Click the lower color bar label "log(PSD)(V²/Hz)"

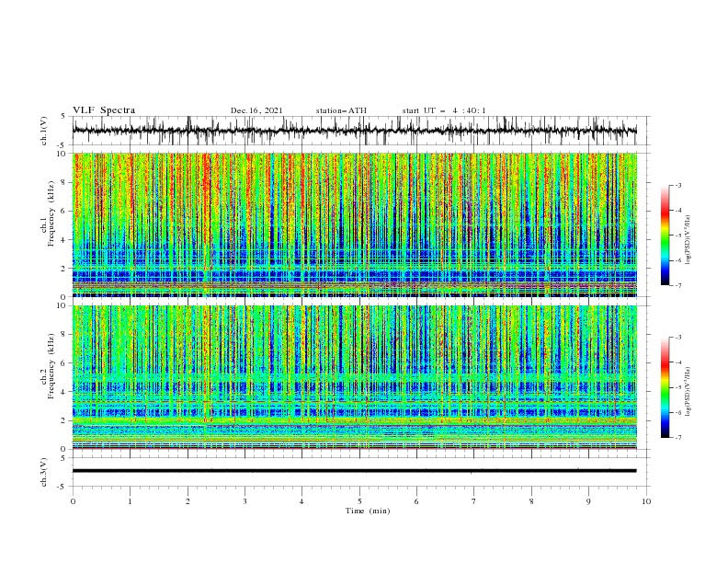pos(688,391)
